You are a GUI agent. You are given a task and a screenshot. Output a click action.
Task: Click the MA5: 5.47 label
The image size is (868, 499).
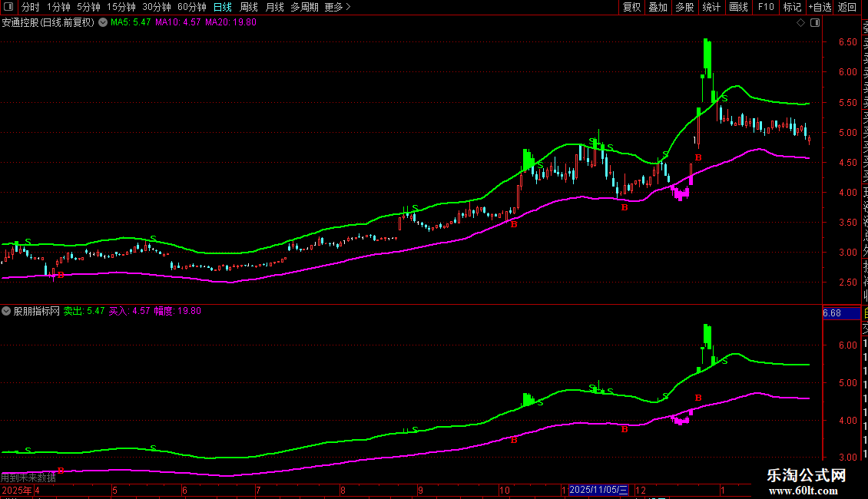(131, 23)
